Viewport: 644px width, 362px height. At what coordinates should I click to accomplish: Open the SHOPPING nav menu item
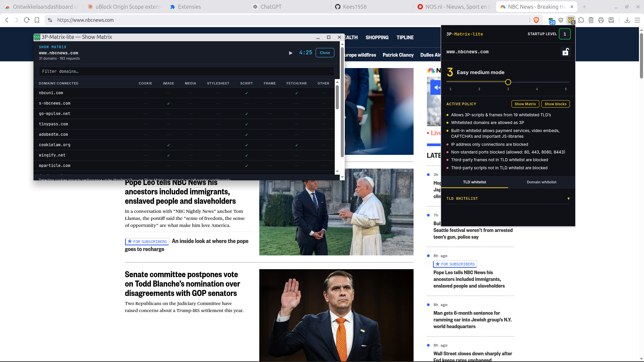[377, 38]
